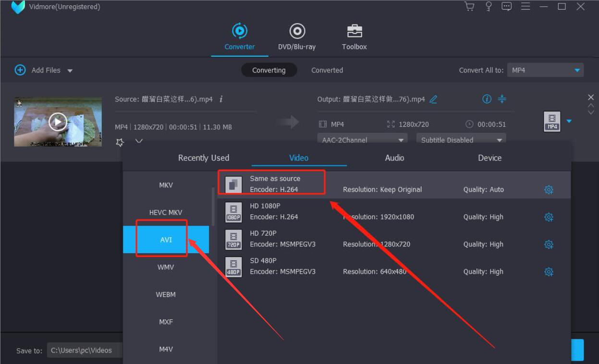Choose WEBM in the format list

pyautogui.click(x=166, y=294)
